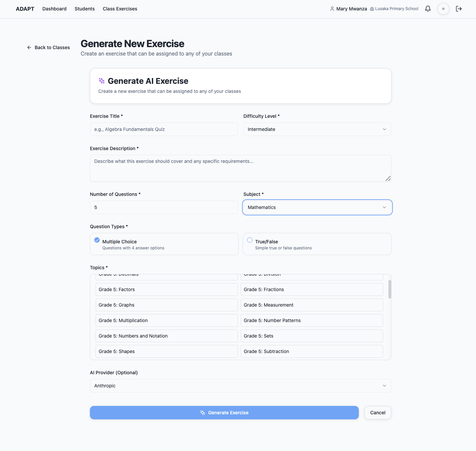Expand the Difficulty Level dropdown
The height and width of the screenshot is (451, 476).
317,129
